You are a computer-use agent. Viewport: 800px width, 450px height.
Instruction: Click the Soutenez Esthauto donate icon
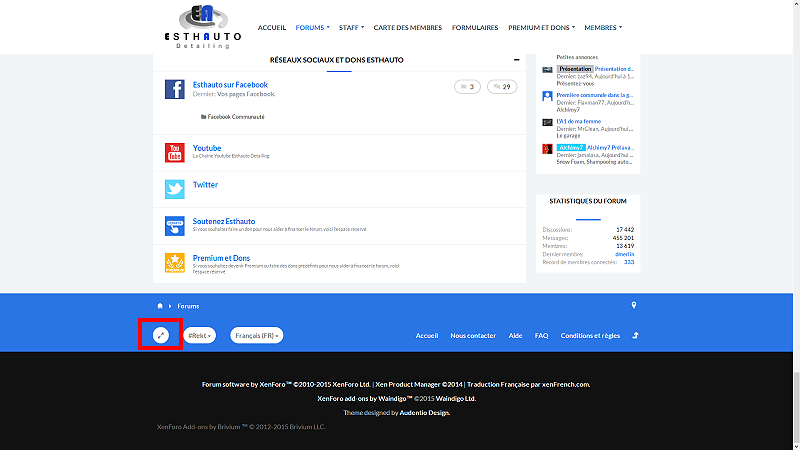(x=174, y=225)
